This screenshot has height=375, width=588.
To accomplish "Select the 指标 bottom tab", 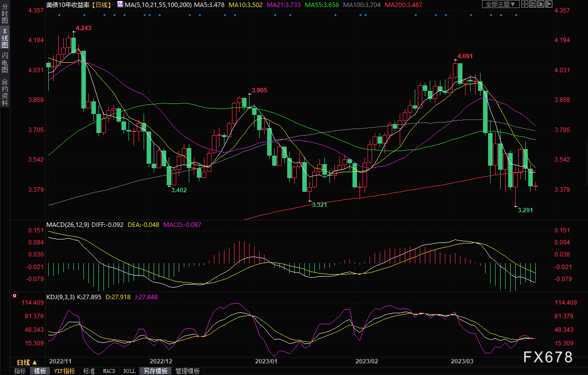I will (20, 371).
